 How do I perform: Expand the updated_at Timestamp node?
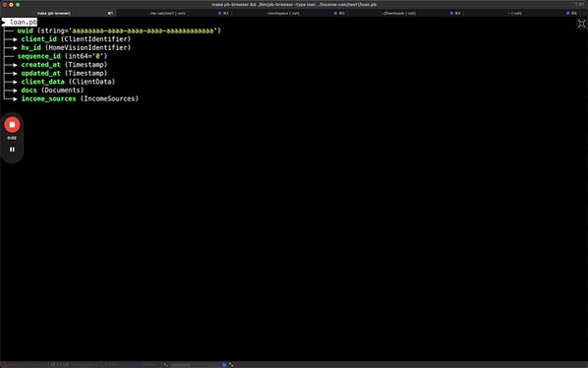tap(15, 74)
